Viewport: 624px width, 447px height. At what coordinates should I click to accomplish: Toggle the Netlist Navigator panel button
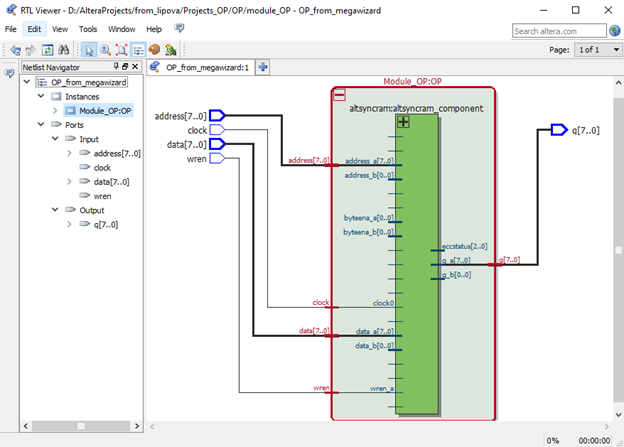click(138, 49)
